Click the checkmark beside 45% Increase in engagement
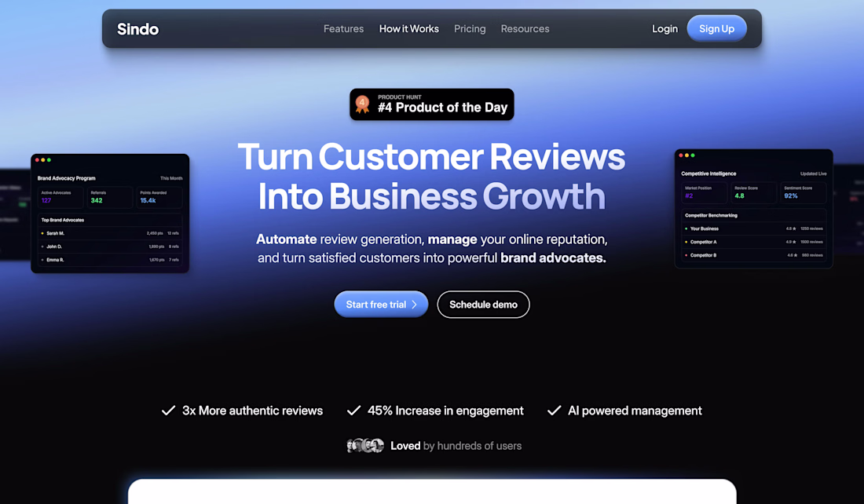The height and width of the screenshot is (504, 864). tap(353, 411)
